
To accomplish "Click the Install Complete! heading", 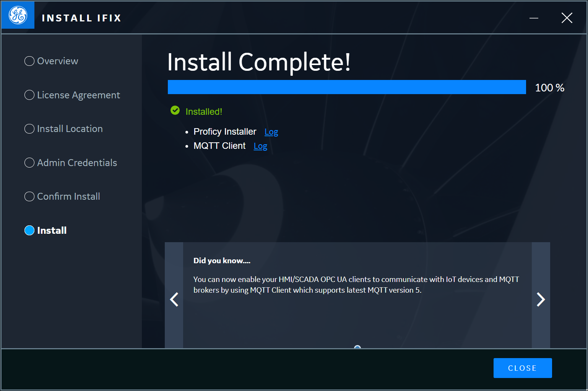I will [x=259, y=62].
